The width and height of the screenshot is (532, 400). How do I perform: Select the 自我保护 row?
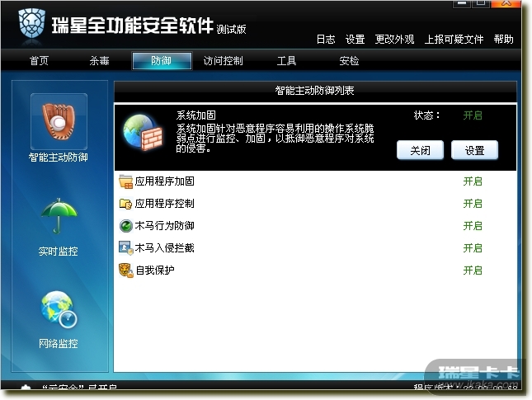[x=315, y=271]
